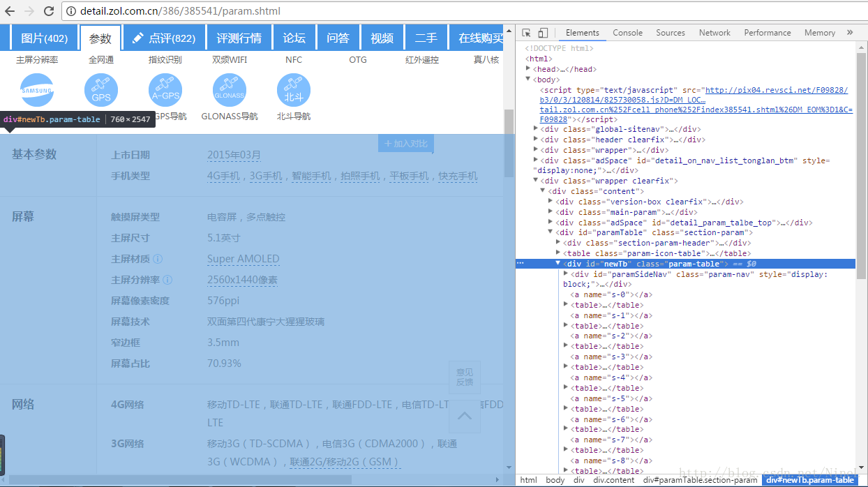Image resolution: width=868 pixels, height=487 pixels.
Task: Open the 点评(822) reviews tab
Action: pyautogui.click(x=164, y=38)
